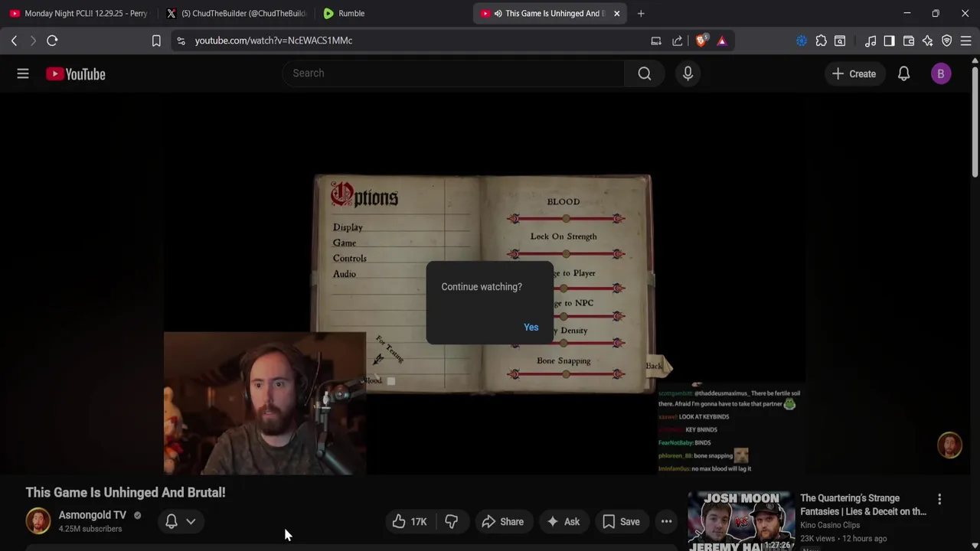This screenshot has height=551, width=980.
Task: Open Brave Rewards triangle icon
Action: pyautogui.click(x=721, y=41)
